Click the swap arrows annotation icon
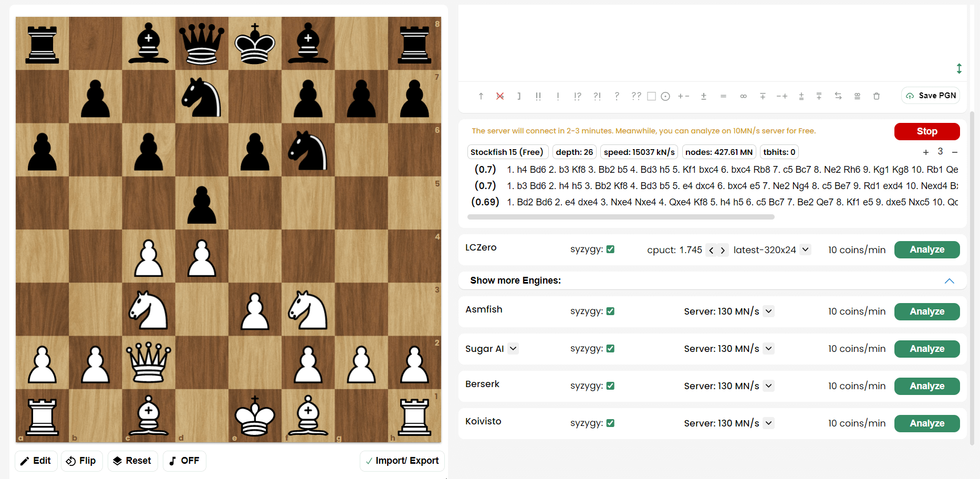This screenshot has width=980, height=479. [838, 96]
